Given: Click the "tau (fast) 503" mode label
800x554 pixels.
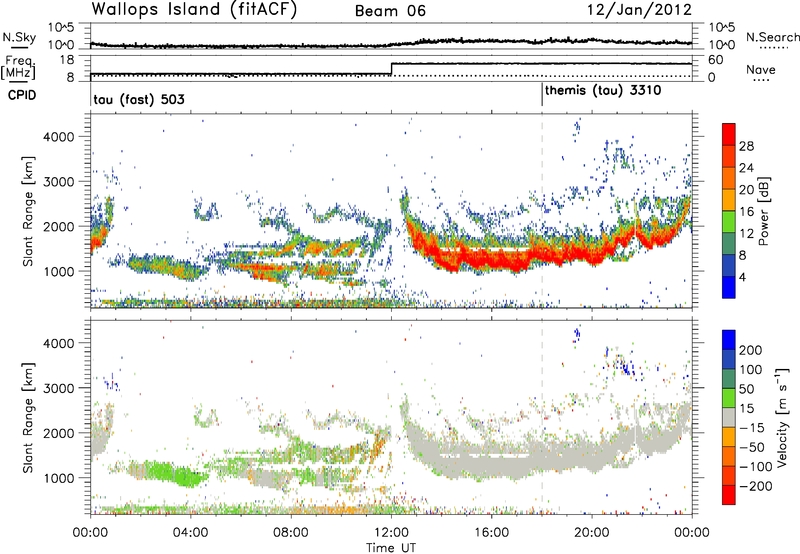Looking at the screenshot, I should click(139, 99).
